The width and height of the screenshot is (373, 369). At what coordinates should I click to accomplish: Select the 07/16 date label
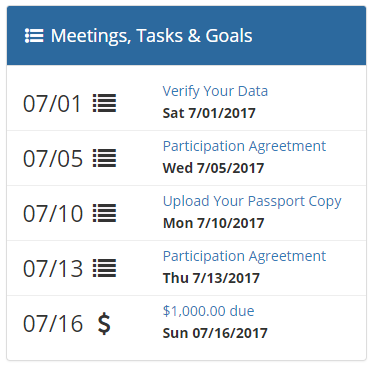[53, 323]
